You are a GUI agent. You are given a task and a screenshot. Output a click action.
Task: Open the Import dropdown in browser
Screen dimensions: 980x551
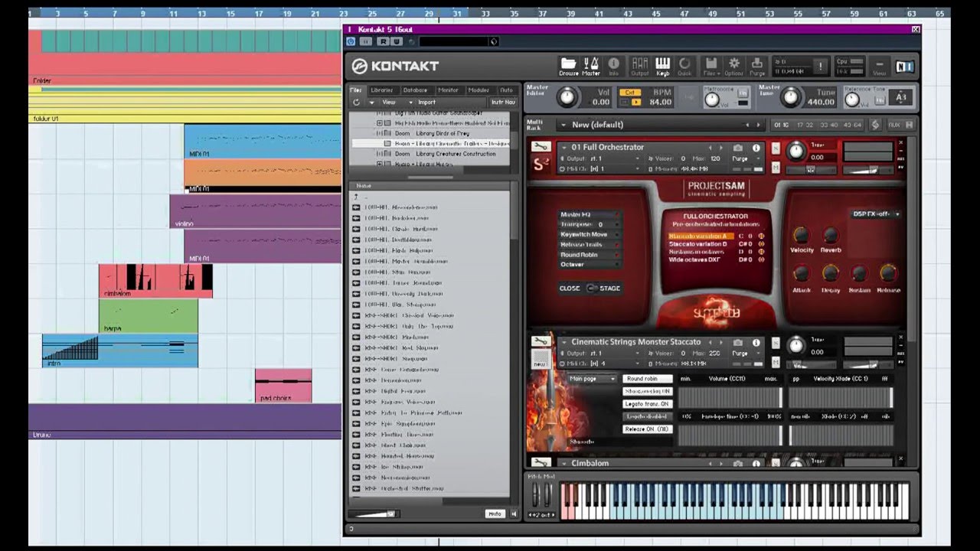pos(427,103)
